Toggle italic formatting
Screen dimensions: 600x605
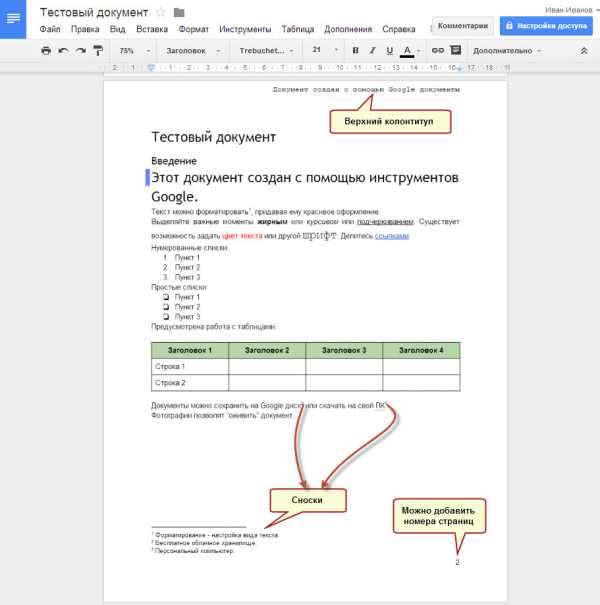[x=372, y=50]
